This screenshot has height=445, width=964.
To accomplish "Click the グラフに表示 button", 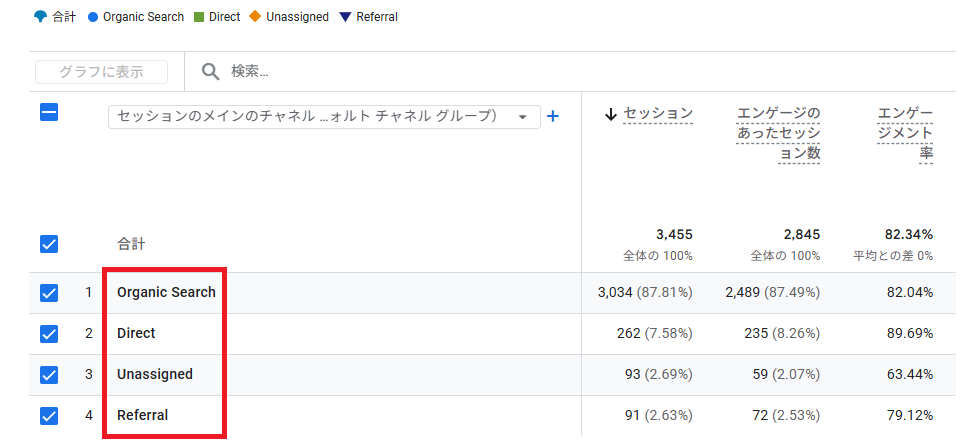I will (101, 72).
